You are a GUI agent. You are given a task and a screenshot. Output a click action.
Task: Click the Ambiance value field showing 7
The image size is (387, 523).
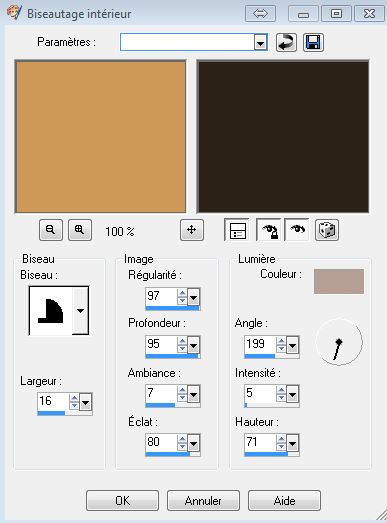coord(161,394)
